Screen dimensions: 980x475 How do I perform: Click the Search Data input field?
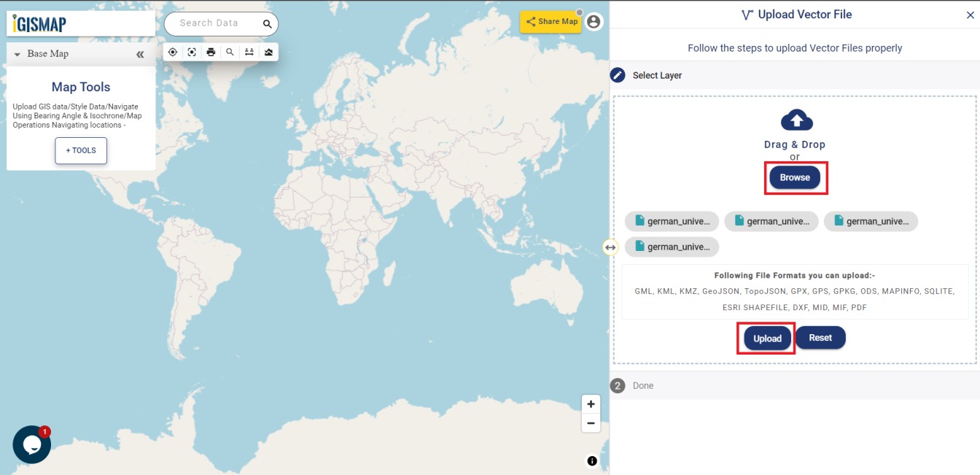215,23
